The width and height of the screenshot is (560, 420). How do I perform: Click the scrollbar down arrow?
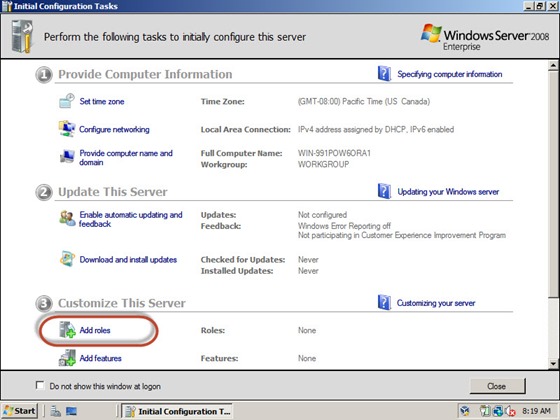pyautogui.click(x=553, y=364)
